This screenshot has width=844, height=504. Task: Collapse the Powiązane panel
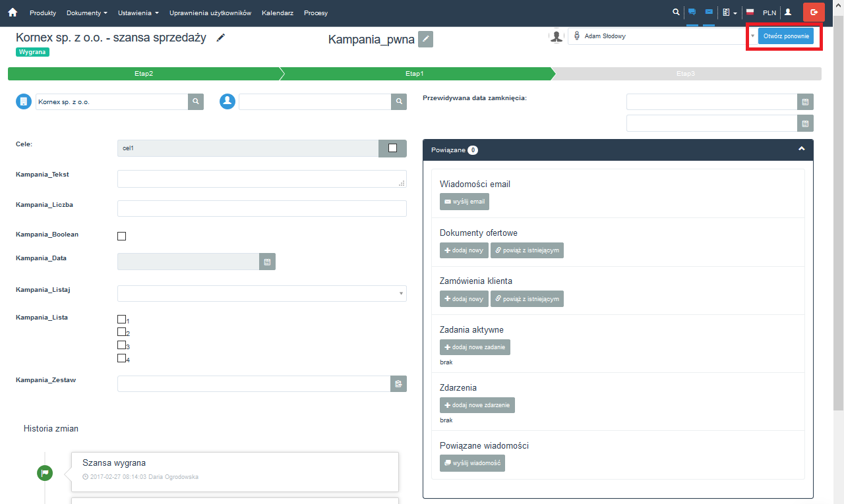pyautogui.click(x=801, y=150)
